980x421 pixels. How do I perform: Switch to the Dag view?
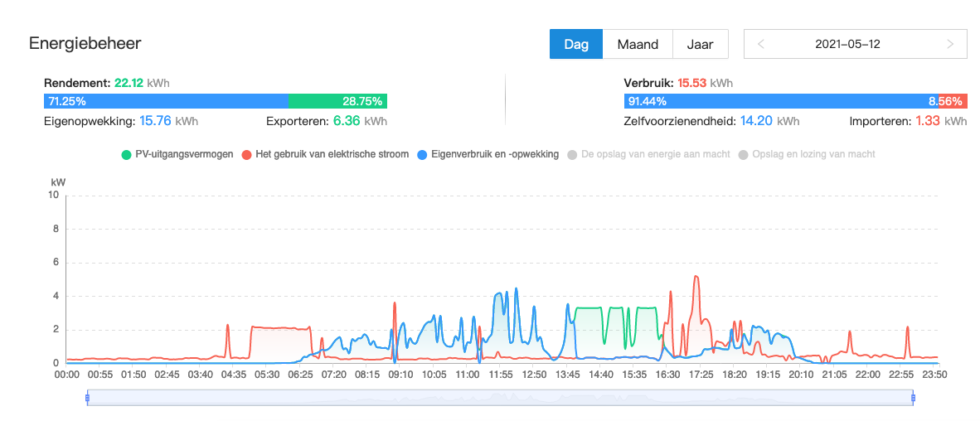coord(575,45)
